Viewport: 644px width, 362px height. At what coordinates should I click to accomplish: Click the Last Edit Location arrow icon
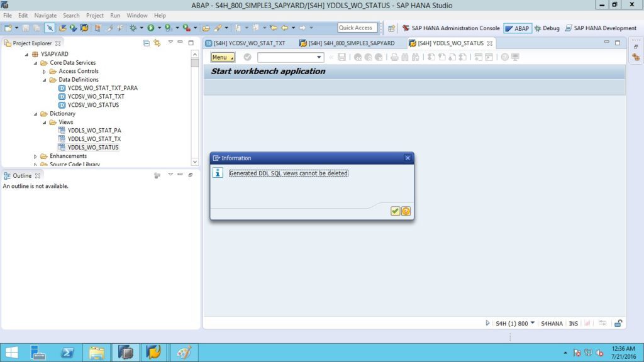[274, 28]
